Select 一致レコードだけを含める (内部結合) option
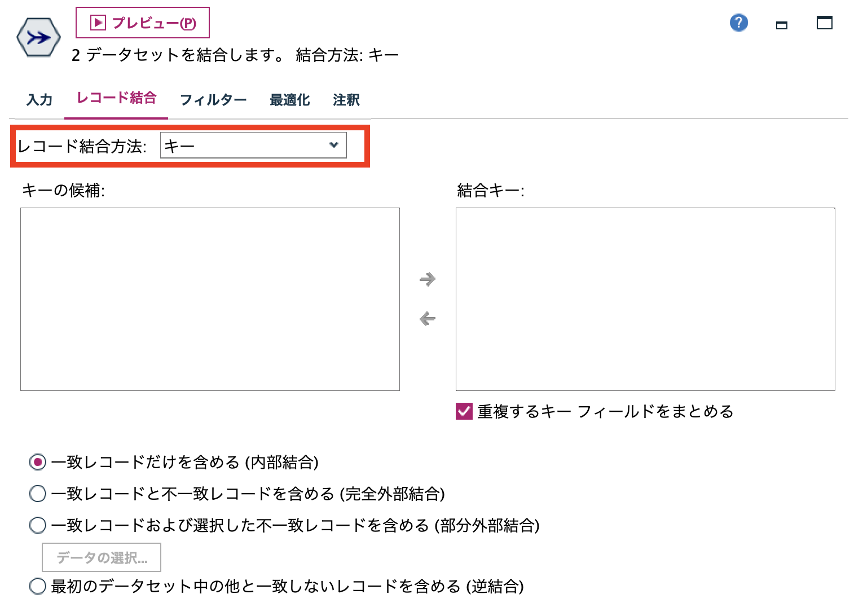Viewport: 863px width, 616px height. [x=37, y=462]
